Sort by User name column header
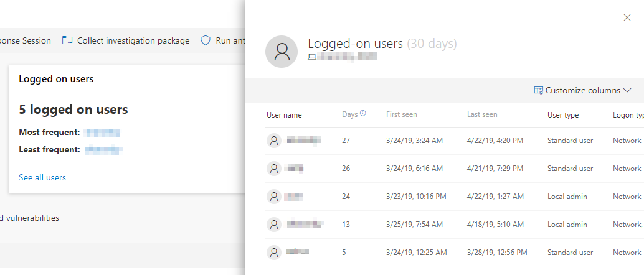The height and width of the screenshot is (275, 644). [284, 115]
